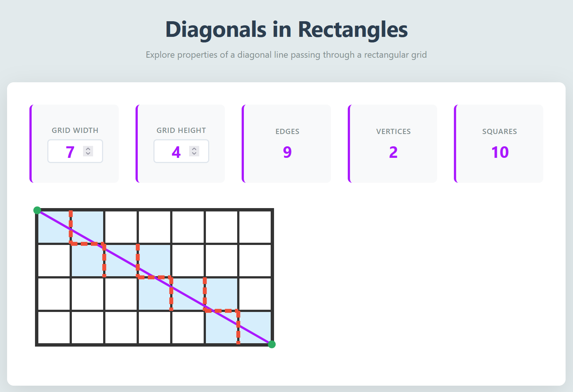Click the Diagonals in Rectangles page title

pyautogui.click(x=286, y=30)
